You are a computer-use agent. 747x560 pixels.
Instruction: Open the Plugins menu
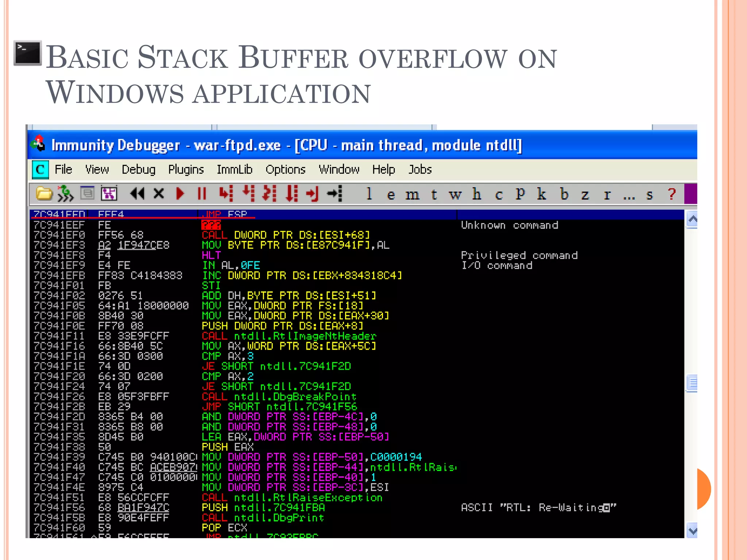click(186, 170)
